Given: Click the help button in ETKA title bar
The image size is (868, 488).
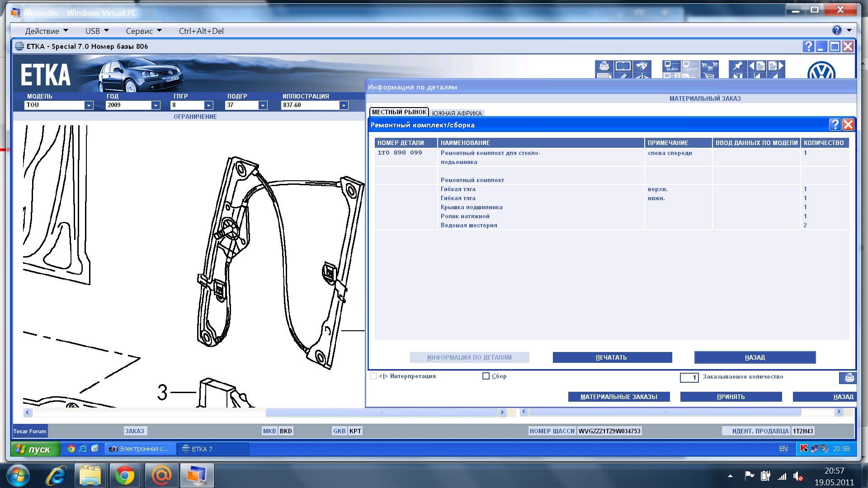Looking at the screenshot, I should [808, 46].
